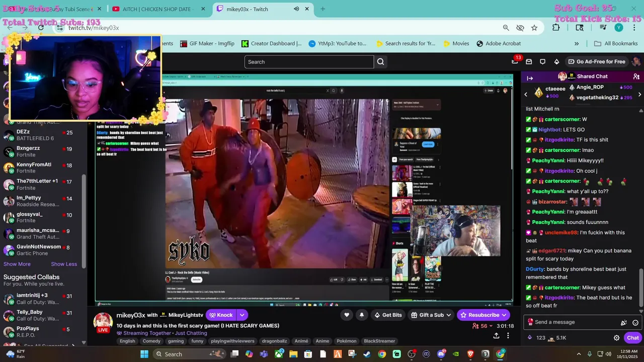This screenshot has width=644, height=362.
Task: Click the Bits cheer icon in message box
Action: click(x=624, y=322)
